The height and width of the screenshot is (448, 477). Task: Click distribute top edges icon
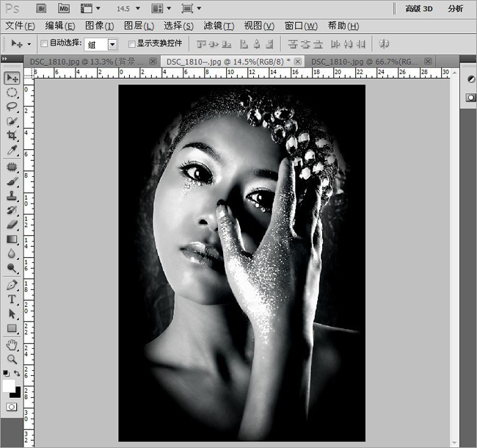[293, 45]
